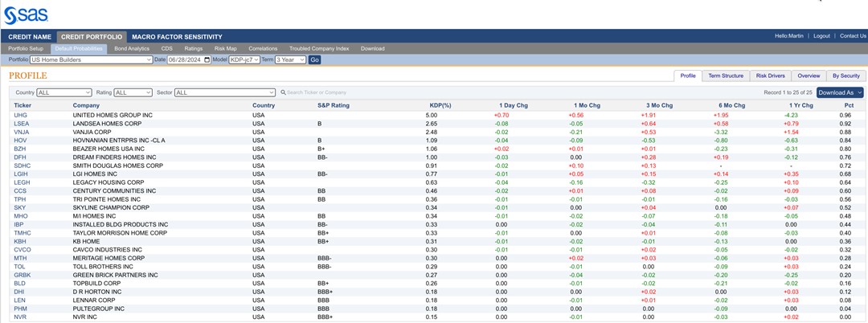Click the search magnifier icon

pyautogui.click(x=283, y=92)
